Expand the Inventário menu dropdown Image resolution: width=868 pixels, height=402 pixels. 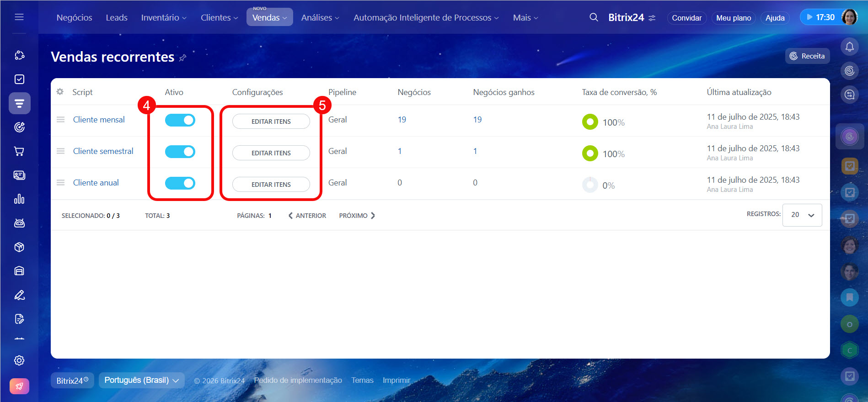[164, 17]
